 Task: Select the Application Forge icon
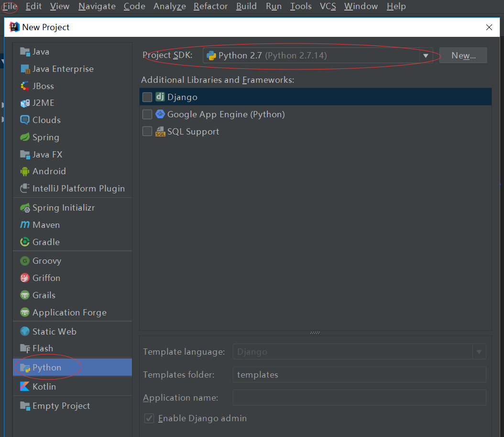(x=25, y=312)
